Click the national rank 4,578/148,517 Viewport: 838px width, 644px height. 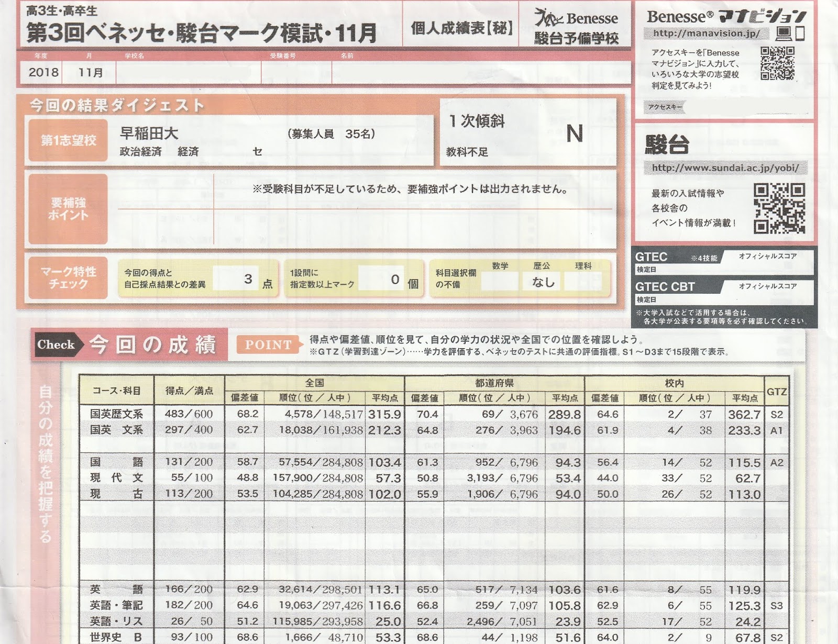click(x=324, y=414)
